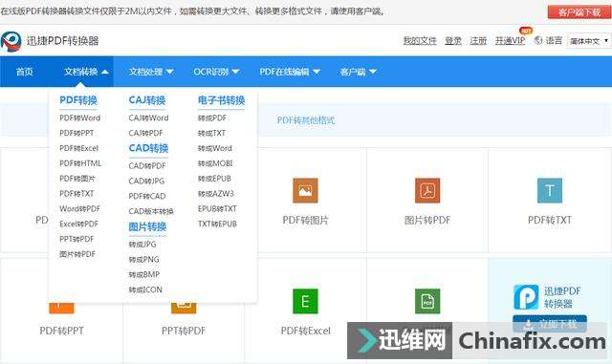Click the 登录 link
The width and height of the screenshot is (612, 364).
pos(453,40)
